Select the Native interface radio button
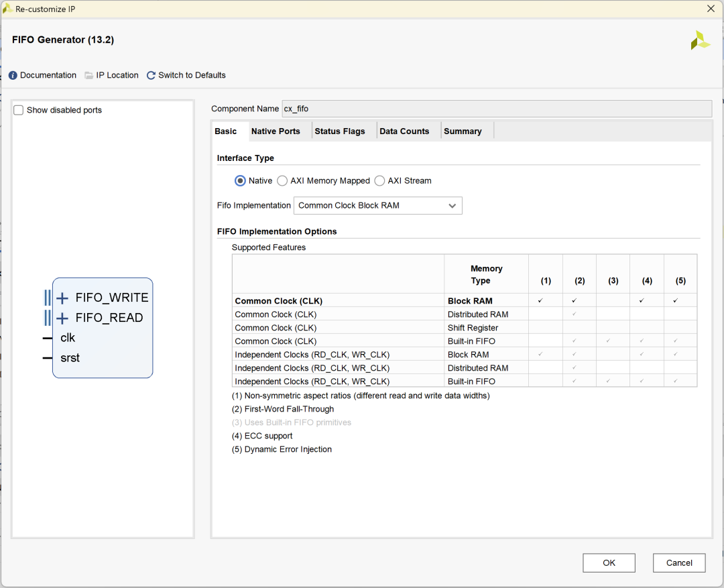This screenshot has height=588, width=724. [x=240, y=181]
